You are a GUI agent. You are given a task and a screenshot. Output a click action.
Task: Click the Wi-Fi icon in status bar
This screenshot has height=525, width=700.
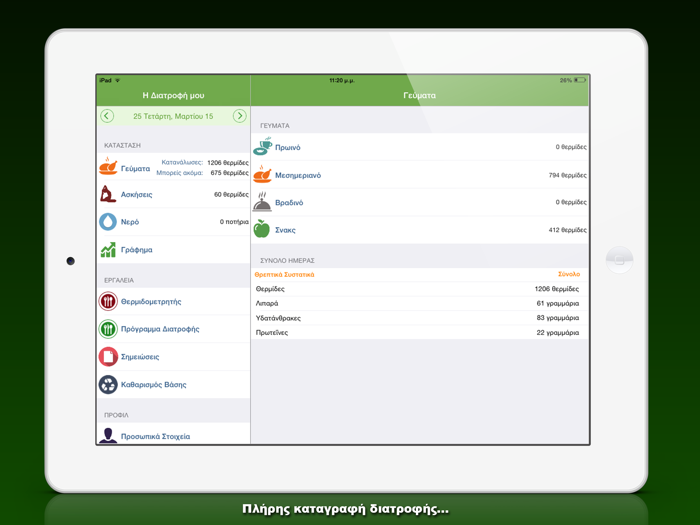click(x=118, y=80)
